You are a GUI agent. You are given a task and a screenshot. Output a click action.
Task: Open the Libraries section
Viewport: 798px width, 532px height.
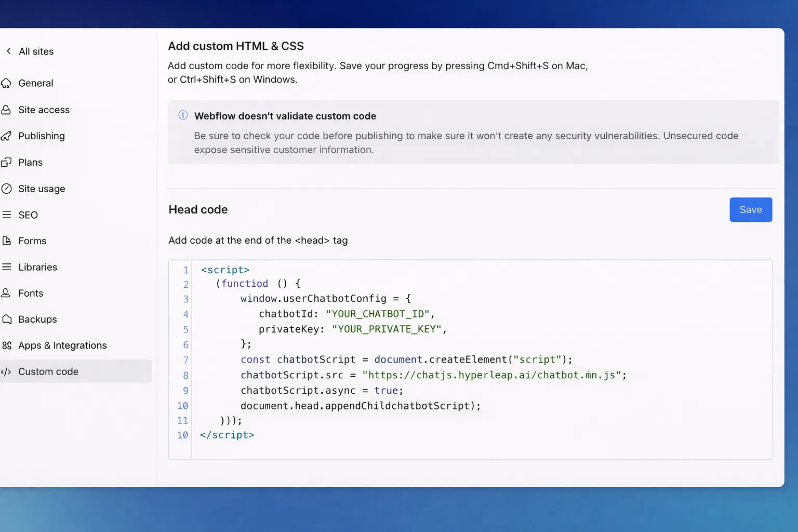point(37,267)
